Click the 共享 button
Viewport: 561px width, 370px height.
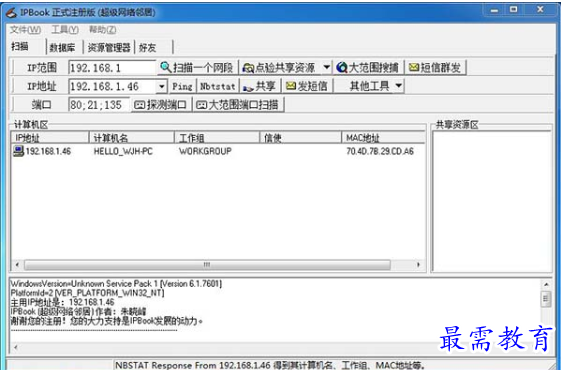coord(260,86)
